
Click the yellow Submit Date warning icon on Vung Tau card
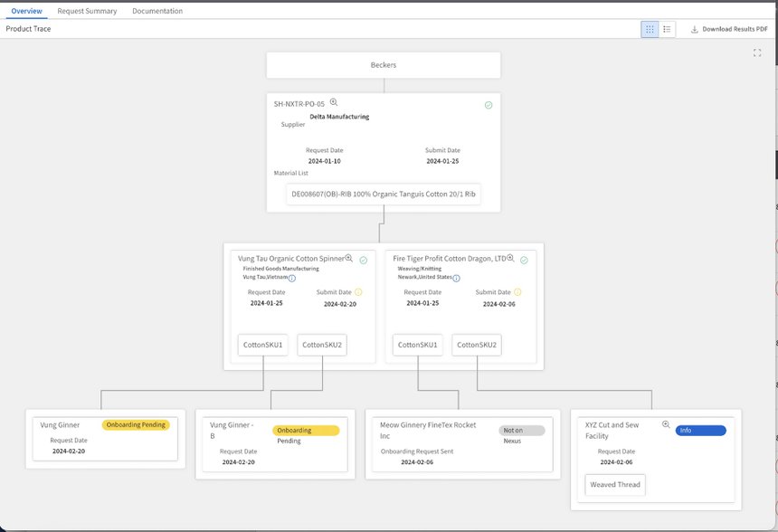pos(358,292)
